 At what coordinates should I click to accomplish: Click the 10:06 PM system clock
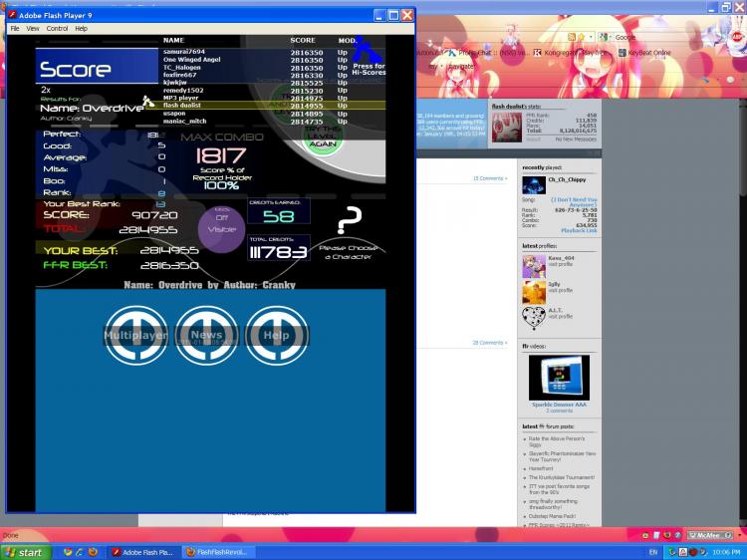click(726, 552)
